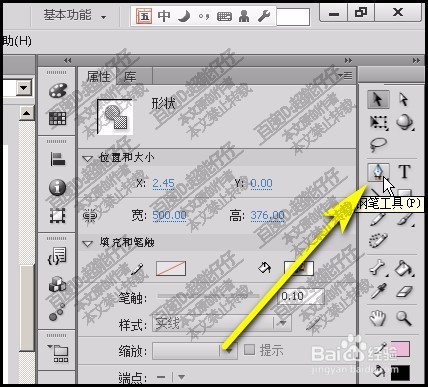Collapse the Properties panel double-arrow on its right
The image size is (428, 387).
[348, 60]
